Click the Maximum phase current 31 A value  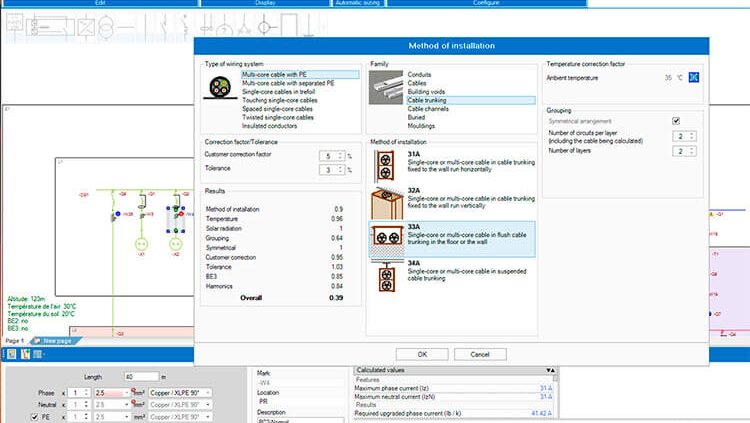[x=546, y=388]
